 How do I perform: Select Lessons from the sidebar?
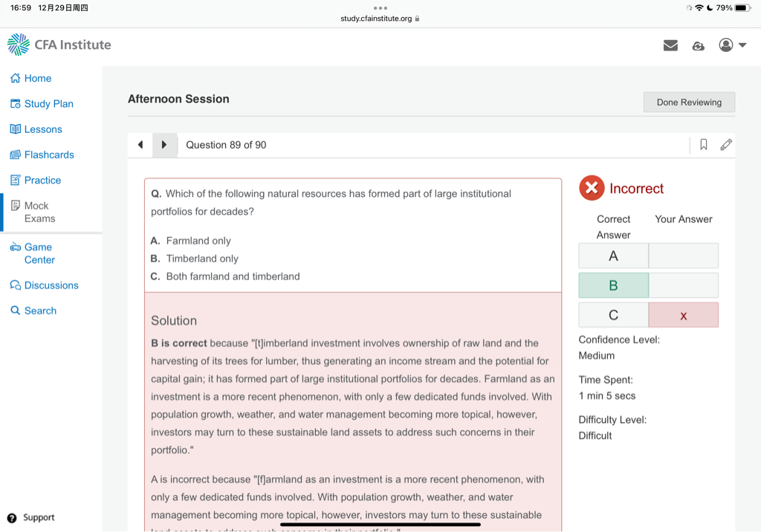coord(42,129)
